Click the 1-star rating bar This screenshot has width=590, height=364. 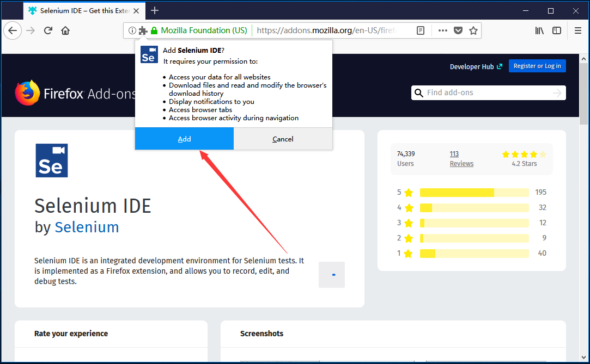(x=474, y=253)
